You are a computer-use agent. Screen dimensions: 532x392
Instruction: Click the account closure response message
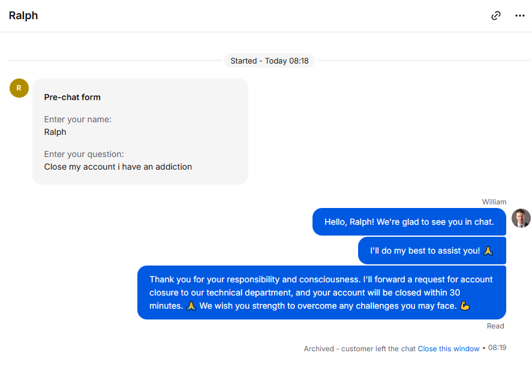[321, 293]
